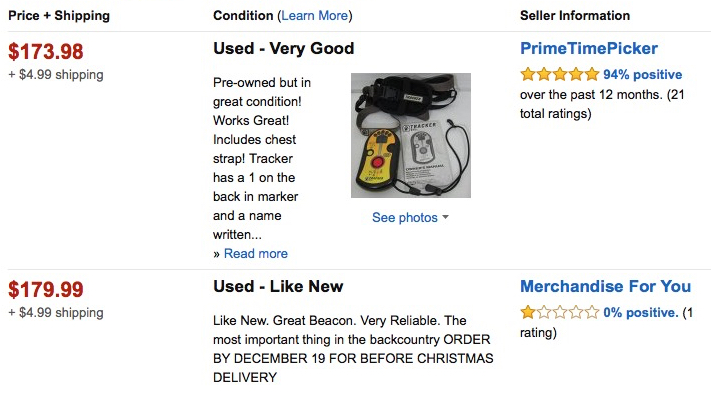Click Merchandise For You's one-star rating icon
711x403 pixels.
click(560, 312)
